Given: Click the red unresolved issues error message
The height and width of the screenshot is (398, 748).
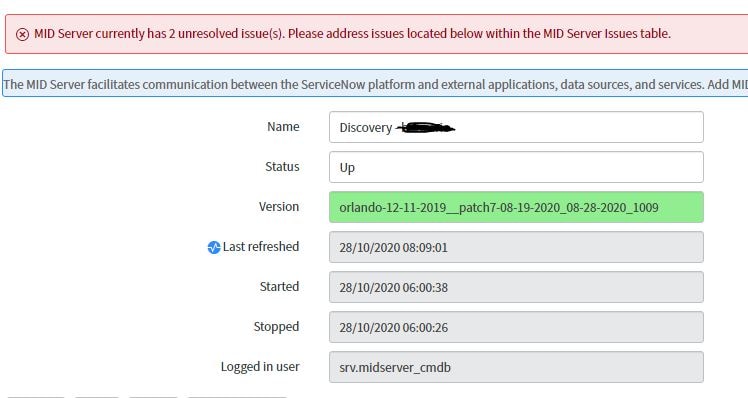Looking at the screenshot, I should point(352,34).
